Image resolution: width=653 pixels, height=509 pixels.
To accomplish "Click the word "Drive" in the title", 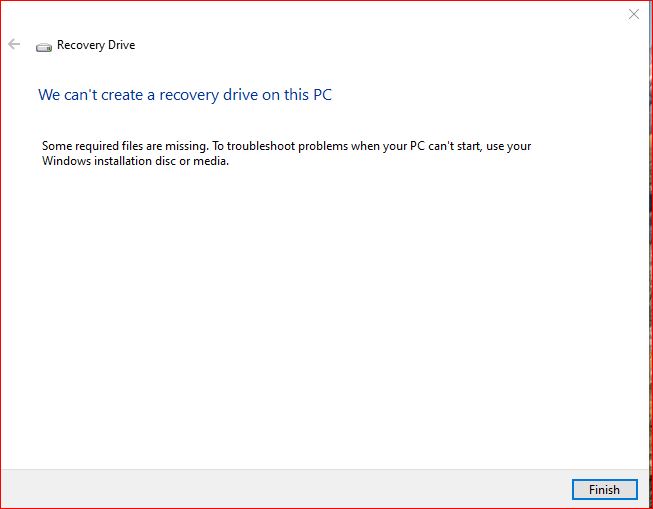I will [119, 45].
